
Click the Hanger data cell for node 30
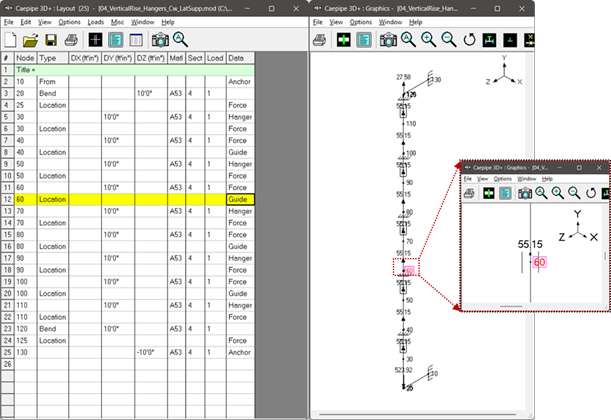(240, 117)
